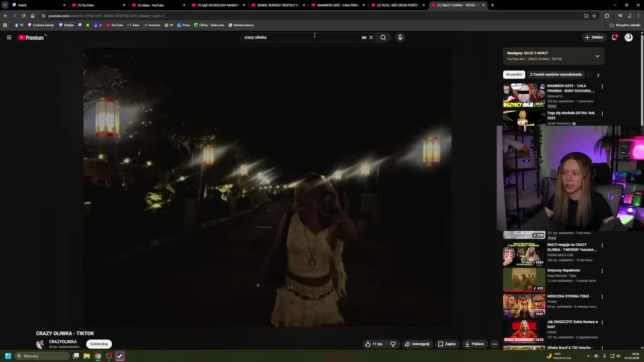The width and height of the screenshot is (644, 362).
Task: Switch to the Twitch tab
Action: [38, 5]
